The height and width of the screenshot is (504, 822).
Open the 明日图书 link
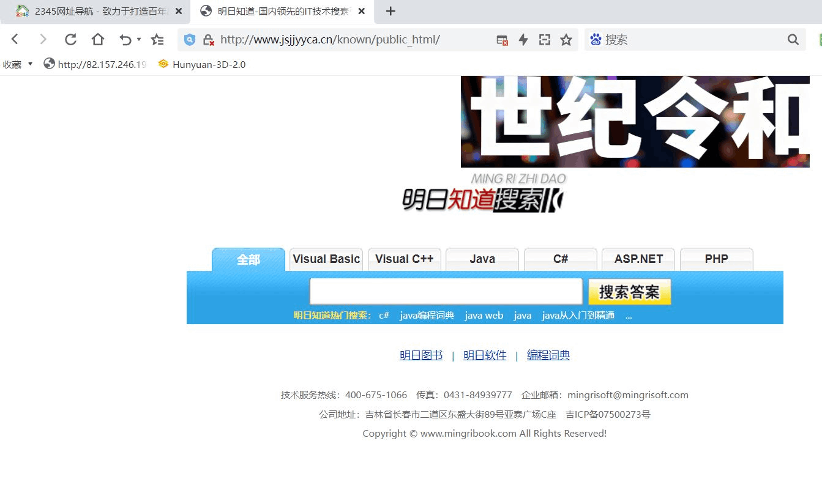click(421, 355)
